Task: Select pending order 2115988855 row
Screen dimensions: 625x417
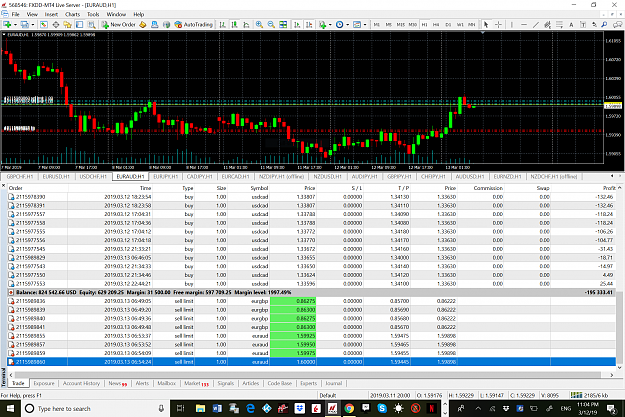Action: click(311, 336)
